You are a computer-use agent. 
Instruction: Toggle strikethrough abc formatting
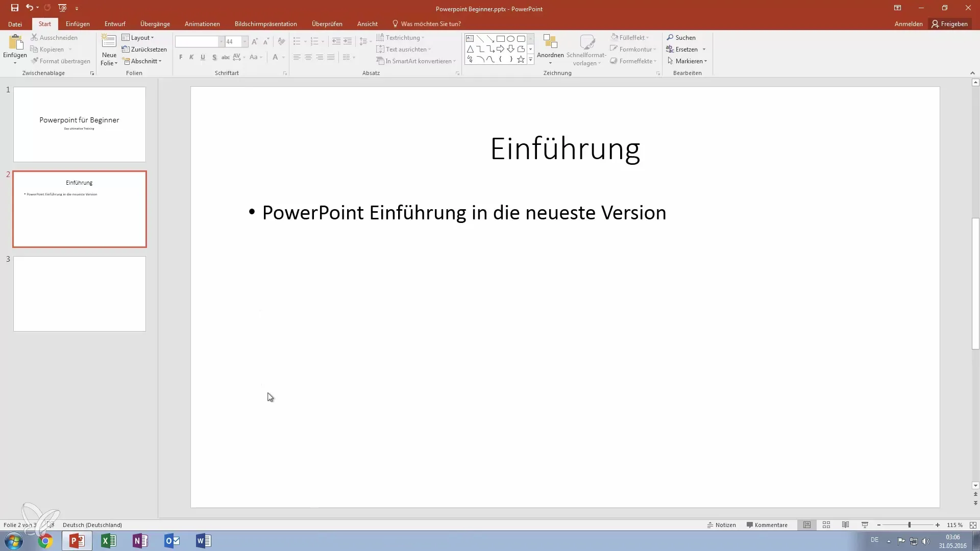(225, 57)
